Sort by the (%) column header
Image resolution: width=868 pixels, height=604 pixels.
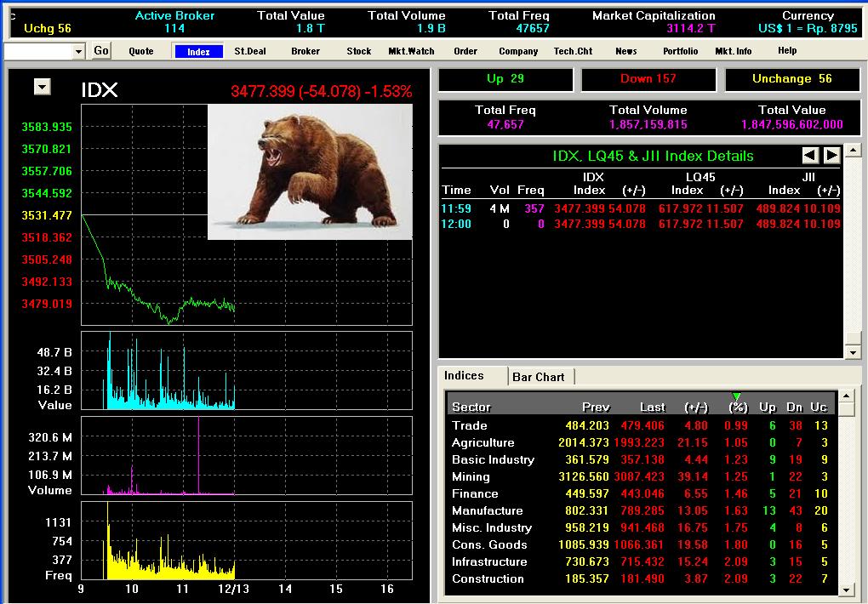pyautogui.click(x=738, y=407)
